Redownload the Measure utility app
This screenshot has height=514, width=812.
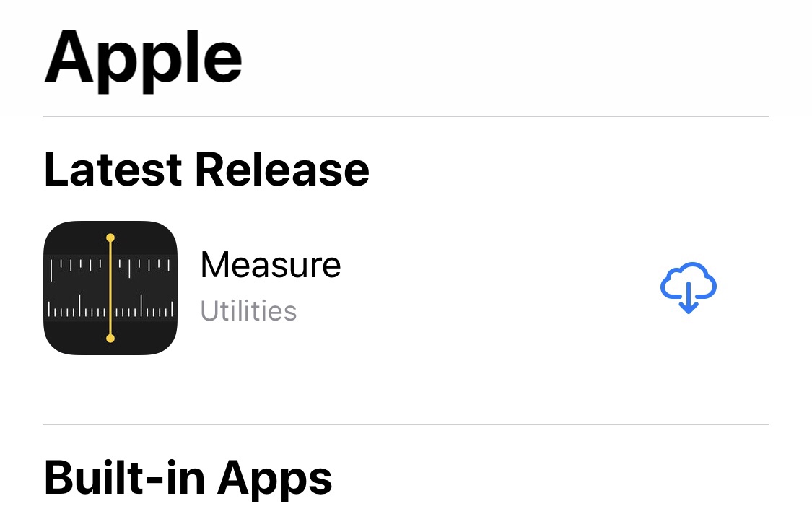688,287
